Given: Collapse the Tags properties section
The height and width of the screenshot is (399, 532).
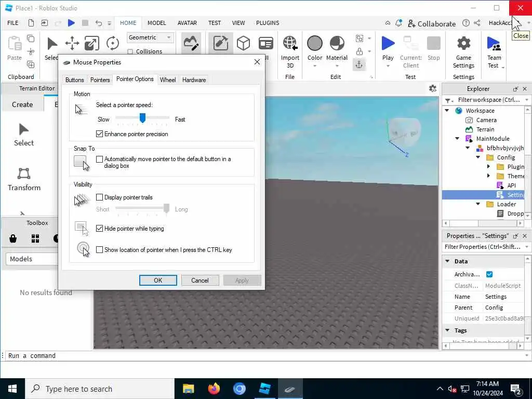Looking at the screenshot, I should [x=447, y=330].
